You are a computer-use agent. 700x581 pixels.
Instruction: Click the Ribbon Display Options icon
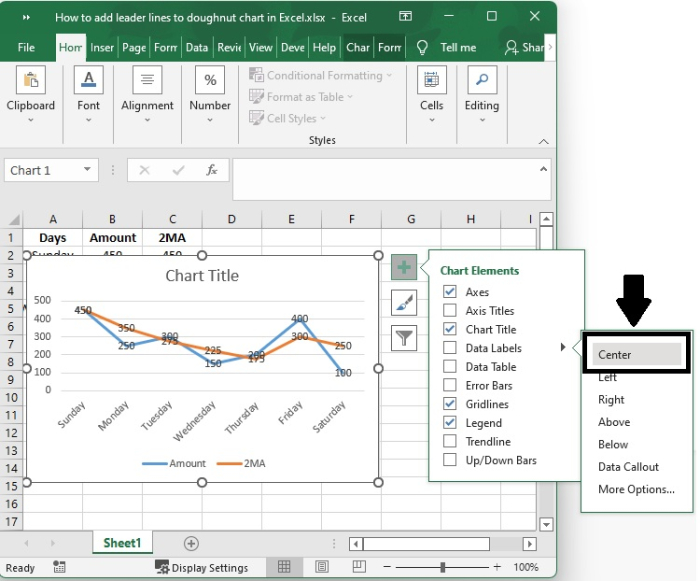[x=405, y=17]
